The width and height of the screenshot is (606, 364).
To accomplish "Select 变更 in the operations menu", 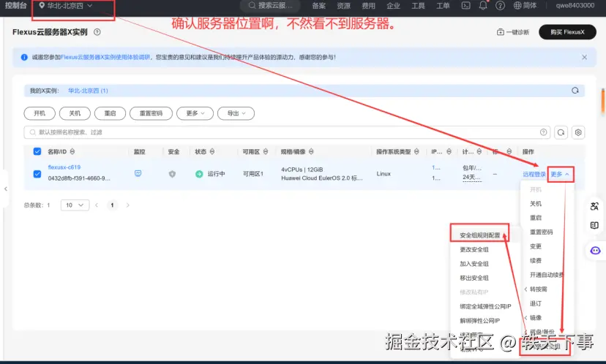I will (x=535, y=246).
